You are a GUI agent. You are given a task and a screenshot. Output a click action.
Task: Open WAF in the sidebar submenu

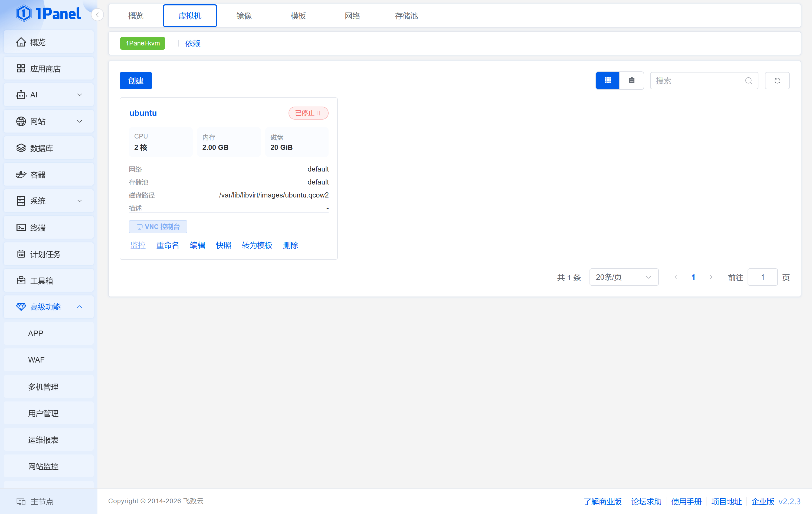pyautogui.click(x=48, y=360)
